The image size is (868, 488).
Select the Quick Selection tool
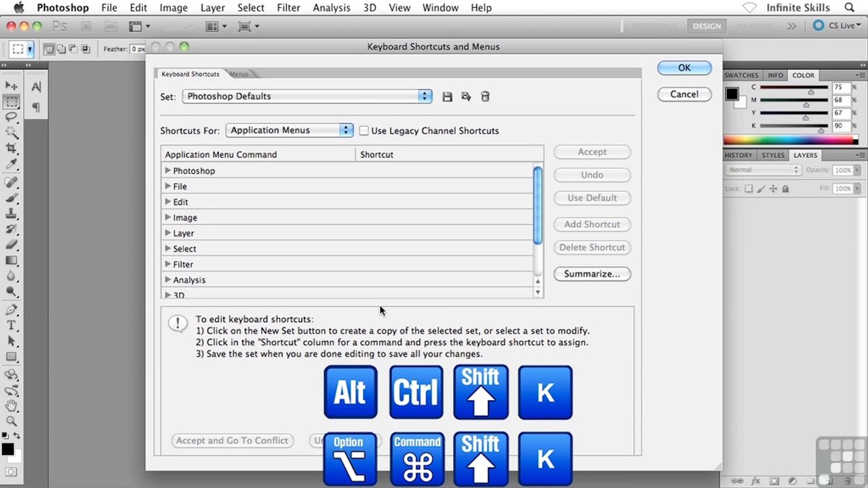tap(12, 133)
